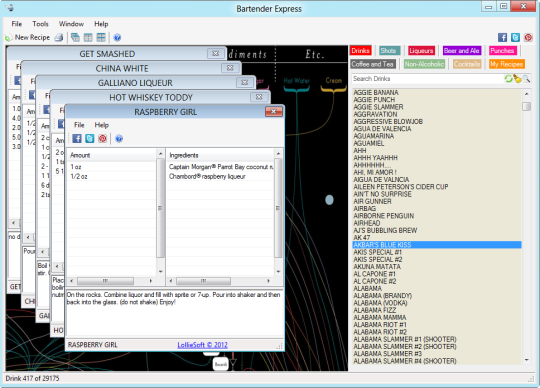Image resolution: width=540 pixels, height=388 pixels.
Task: Close the GALLIANO LIQUEUR recipe window
Action: [x=245, y=82]
